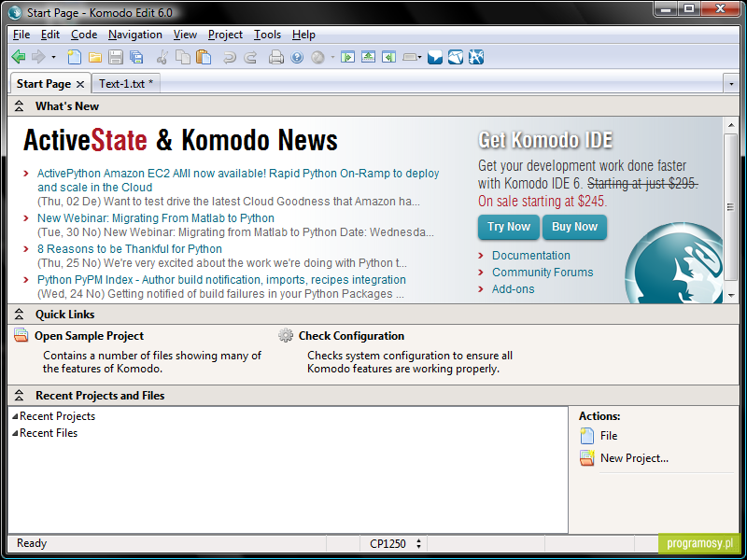Viewport: 747px width, 560px height.
Task: Collapse the Quick Links section
Action: pos(19,315)
